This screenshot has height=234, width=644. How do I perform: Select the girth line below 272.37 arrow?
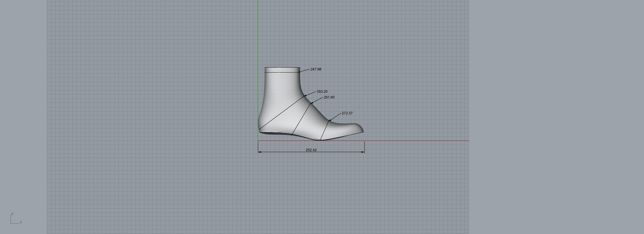pyautogui.click(x=325, y=130)
